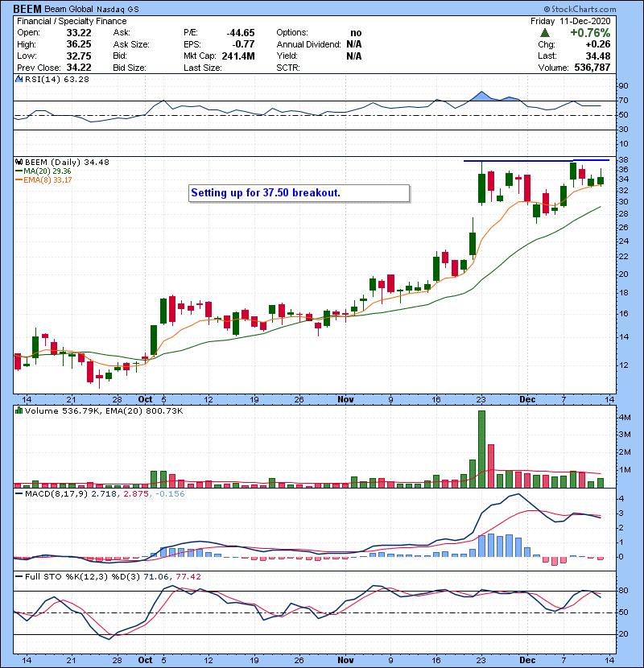Click the Mkt Cap value 241.4M
This screenshot has width=644, height=668.
point(238,56)
